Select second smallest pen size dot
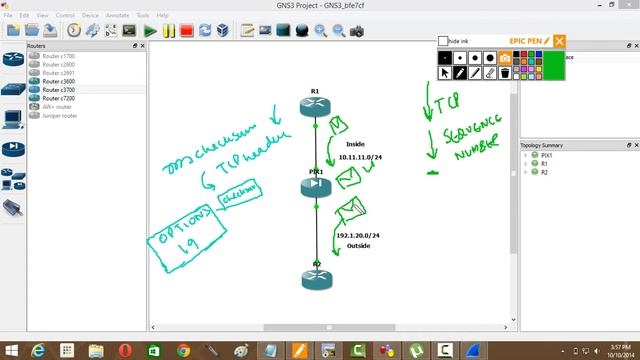This screenshot has width=640, height=360. pyautogui.click(x=460, y=58)
